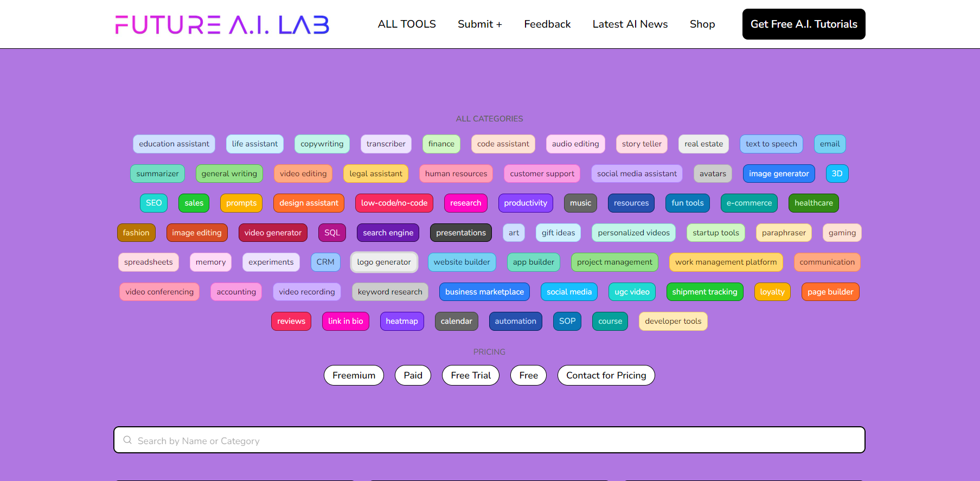Select the developer tools category tag
This screenshot has height=481, width=980.
coord(673,321)
